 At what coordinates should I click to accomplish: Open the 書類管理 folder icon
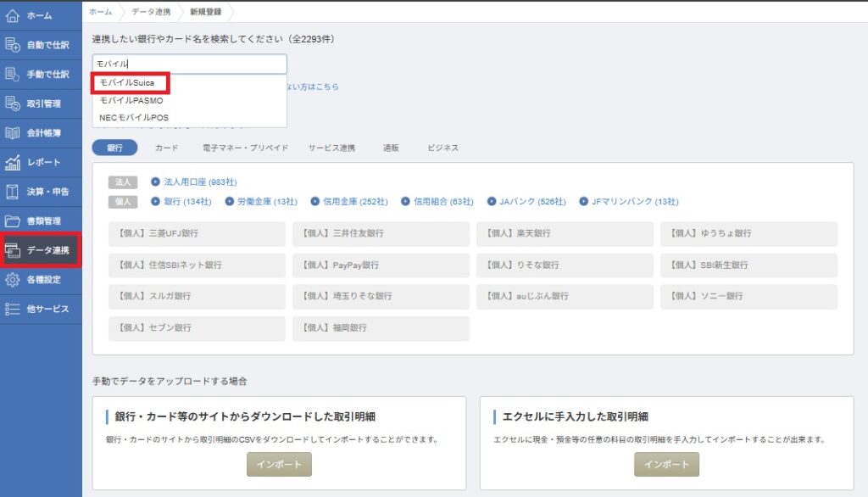(x=13, y=221)
